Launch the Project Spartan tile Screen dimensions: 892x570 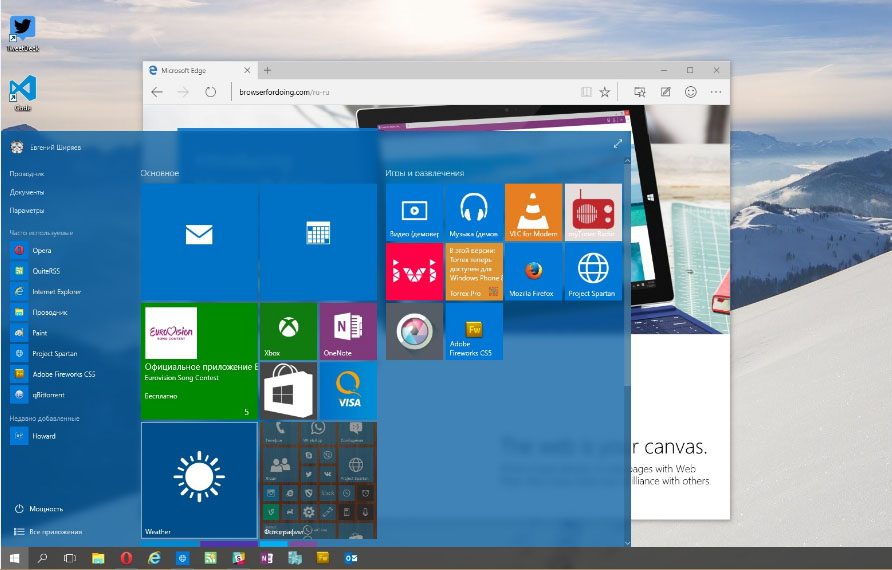click(593, 271)
